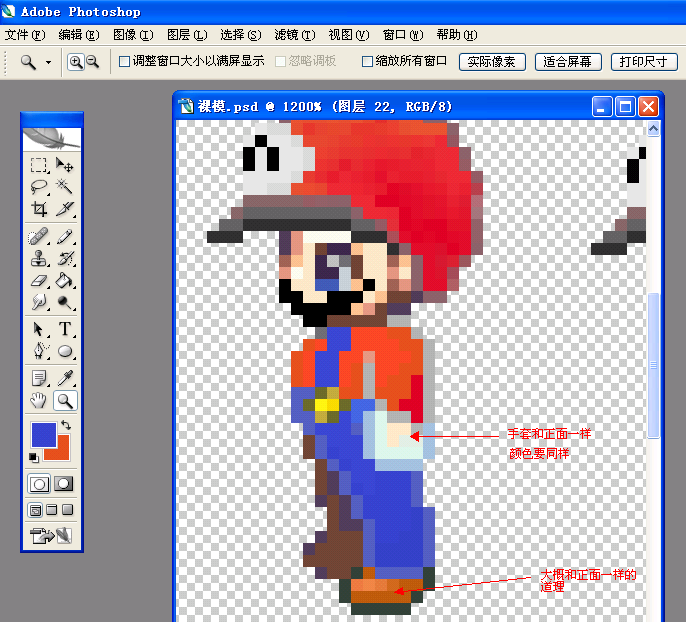Switch to Full Screen mode
This screenshot has width=686, height=622.
click(67, 510)
